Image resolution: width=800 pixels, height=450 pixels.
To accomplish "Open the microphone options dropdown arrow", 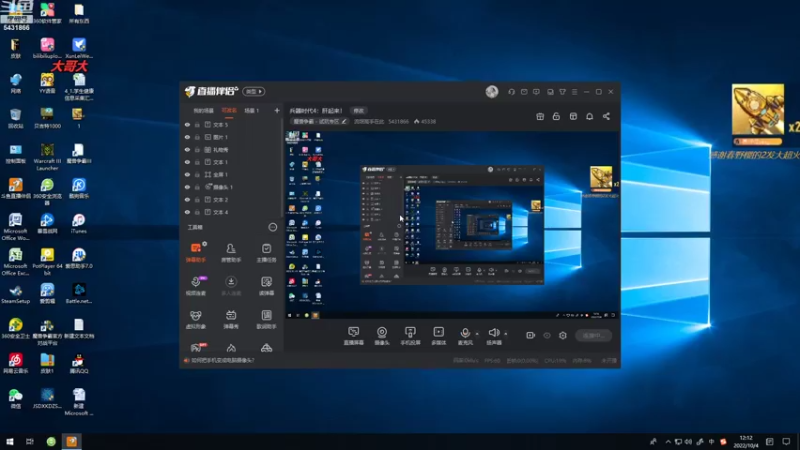I will coord(477,334).
